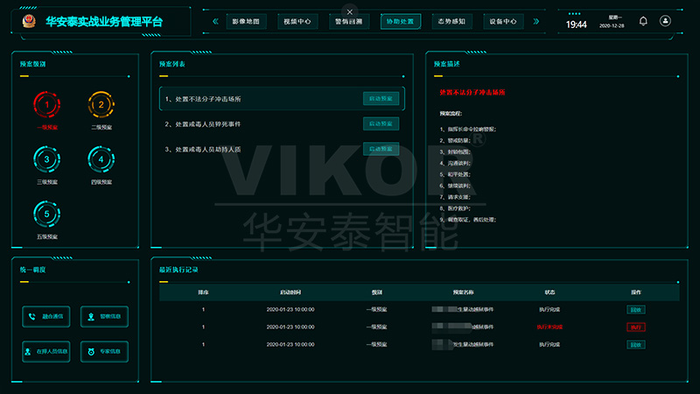Open the 警情回溯 tab

[349, 21]
